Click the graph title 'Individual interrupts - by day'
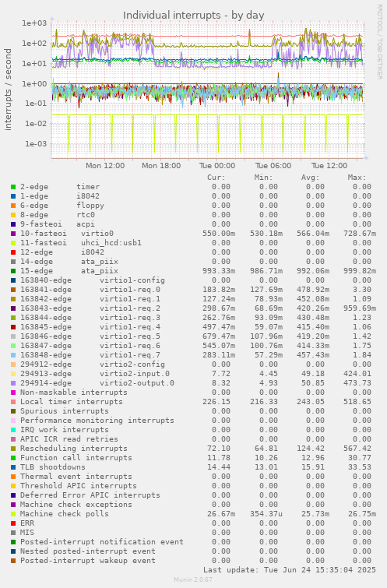387x588 pixels. 193,15
